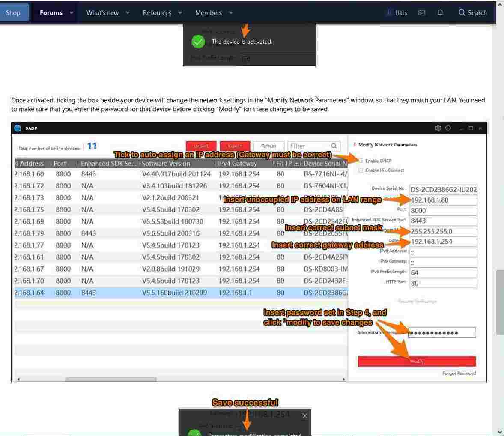Click the SADP settings gear icon
The height and width of the screenshot is (436, 504).
pyautogui.click(x=438, y=128)
